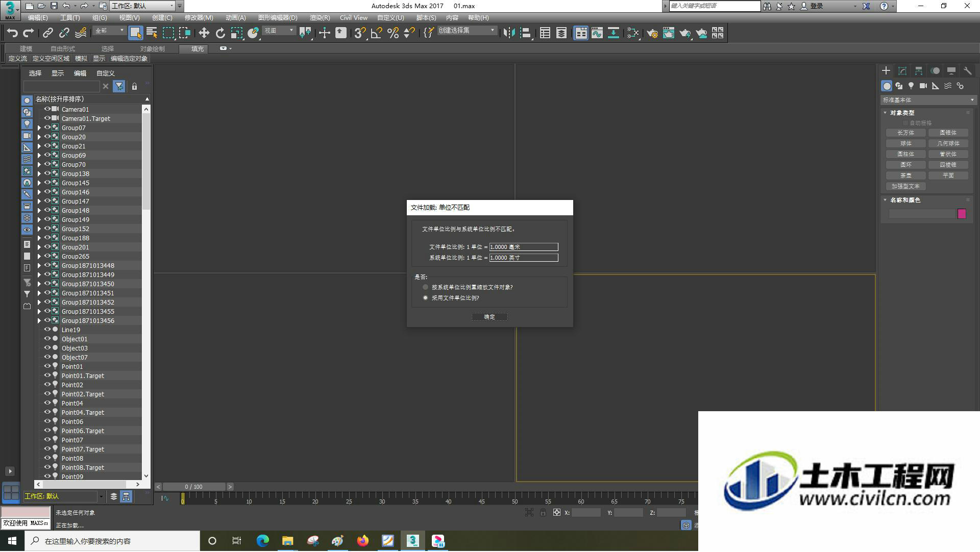Select the Select and Scale tool

click(236, 33)
